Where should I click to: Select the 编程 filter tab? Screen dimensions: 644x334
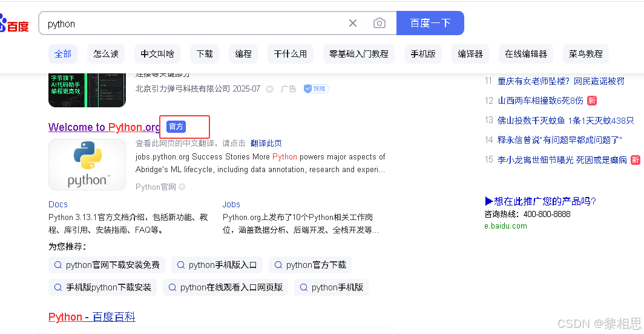(243, 54)
